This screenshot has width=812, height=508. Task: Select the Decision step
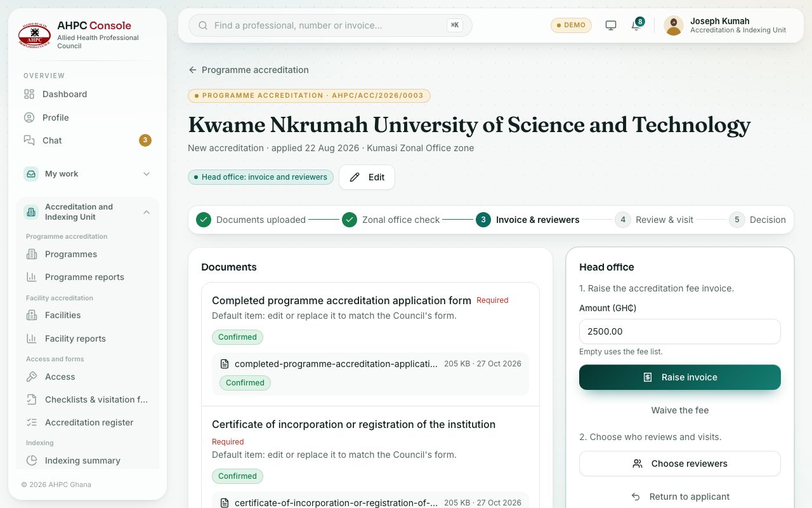[757, 220]
